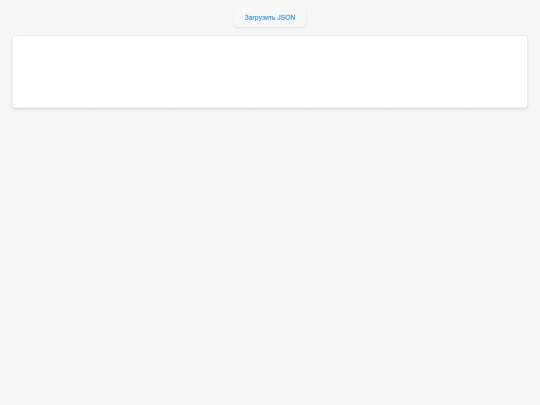Open the JSON upload dialog

270,18
